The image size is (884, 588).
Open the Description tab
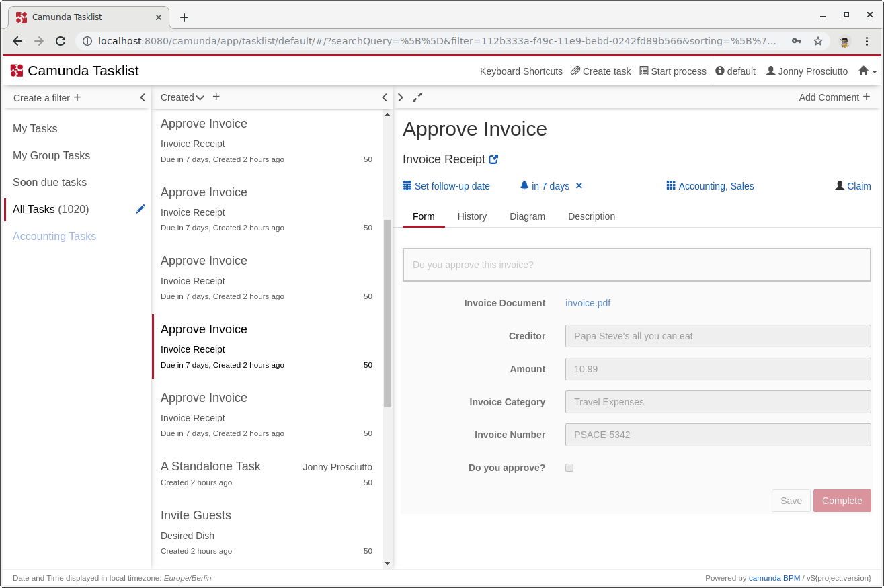(x=592, y=216)
